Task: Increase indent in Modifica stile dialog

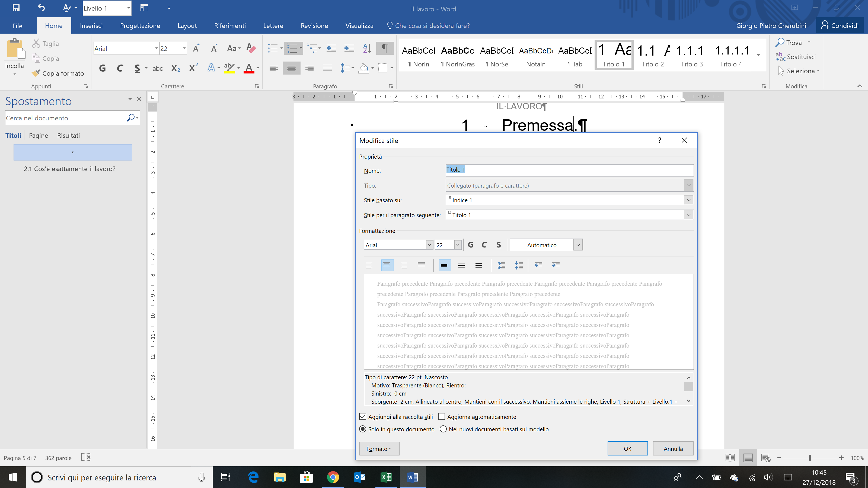Action: 556,265
